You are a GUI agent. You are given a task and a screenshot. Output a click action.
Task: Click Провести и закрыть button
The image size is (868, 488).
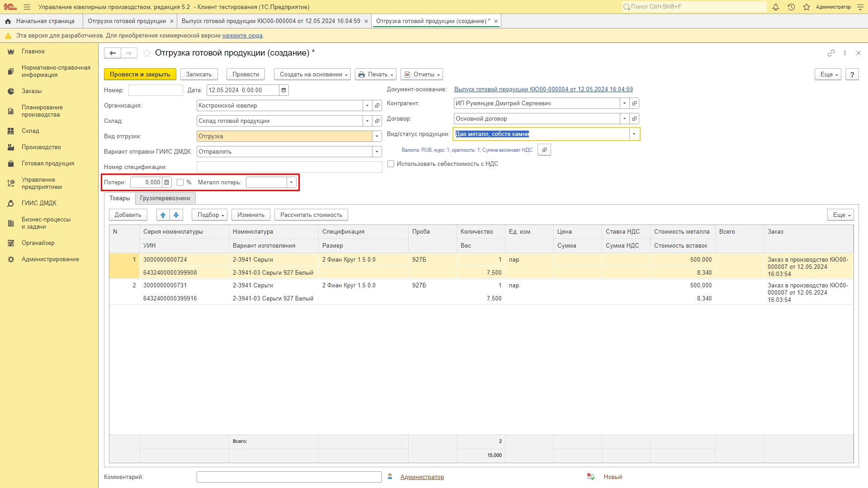pos(140,75)
